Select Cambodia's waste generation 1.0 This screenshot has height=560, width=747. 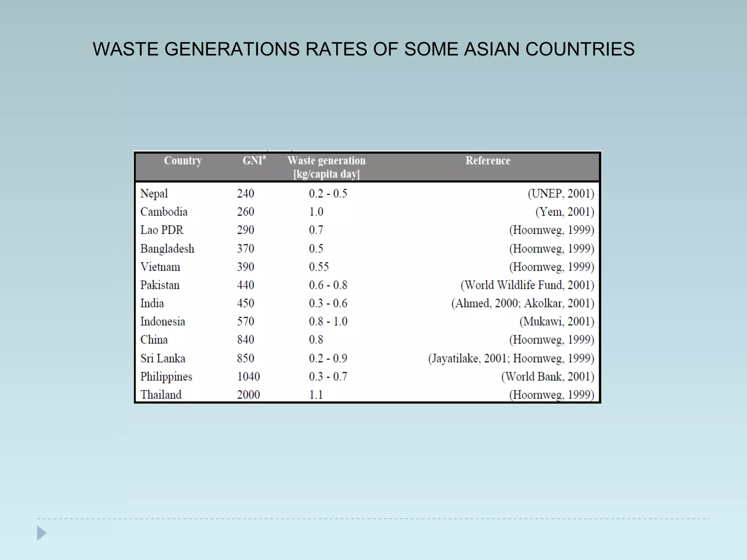(x=316, y=212)
